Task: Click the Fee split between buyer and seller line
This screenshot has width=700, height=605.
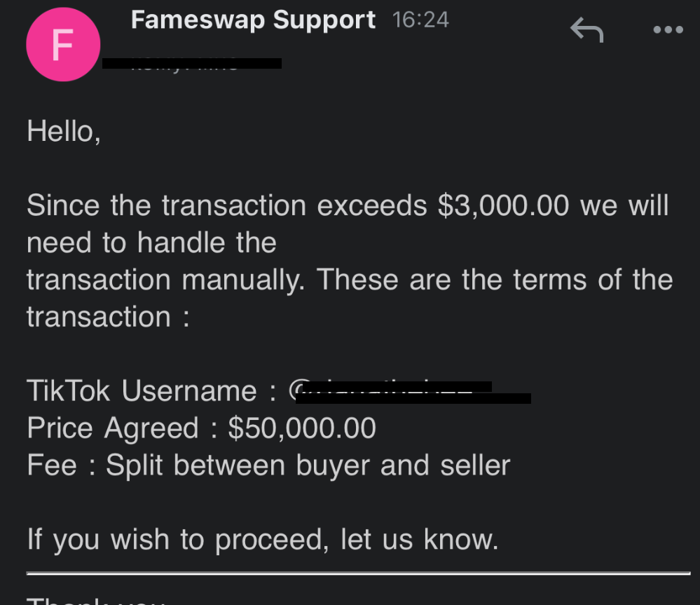Action: pos(268,465)
